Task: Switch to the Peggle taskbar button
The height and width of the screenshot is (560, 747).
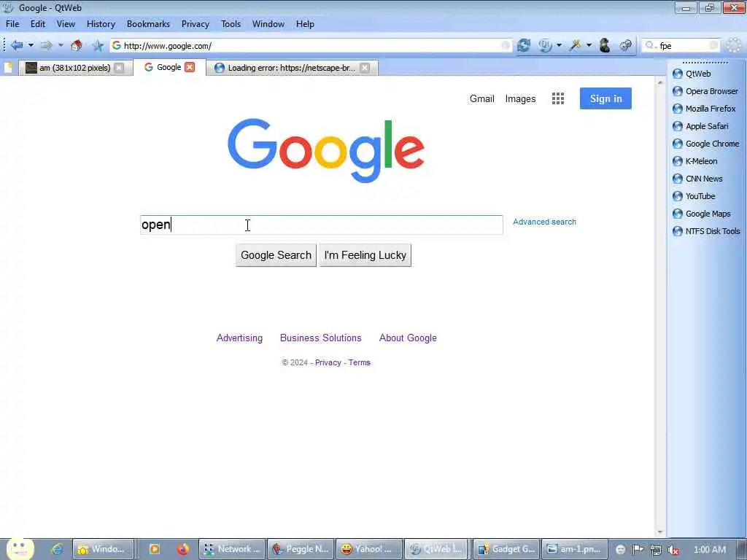Action: click(301, 549)
